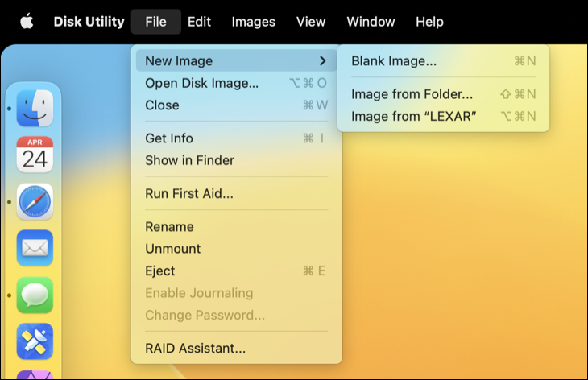Select Blank Image… in submenu

pos(443,60)
